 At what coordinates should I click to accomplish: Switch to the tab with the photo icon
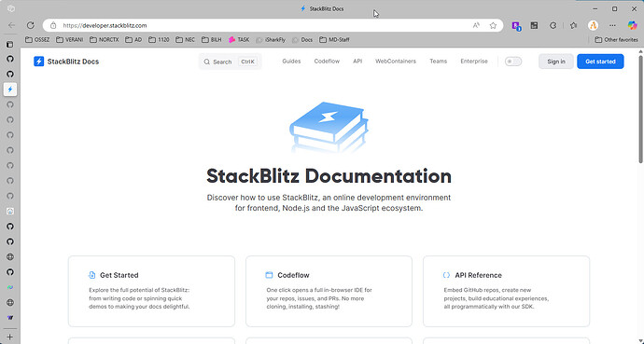click(x=10, y=212)
